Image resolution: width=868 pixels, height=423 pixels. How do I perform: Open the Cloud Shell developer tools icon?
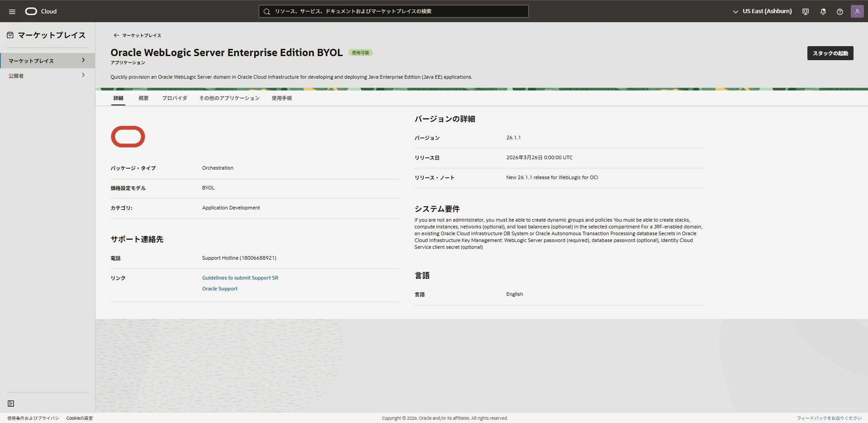[x=806, y=11]
